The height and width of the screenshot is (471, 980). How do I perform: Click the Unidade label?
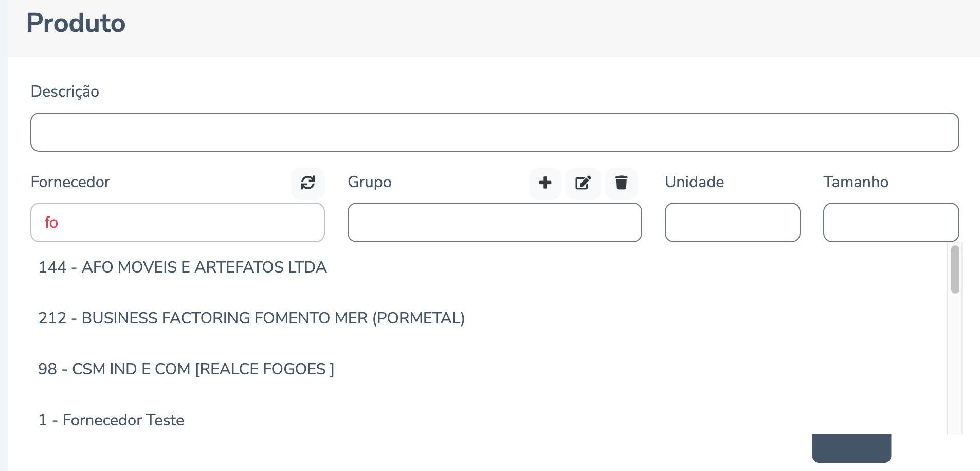point(694,182)
